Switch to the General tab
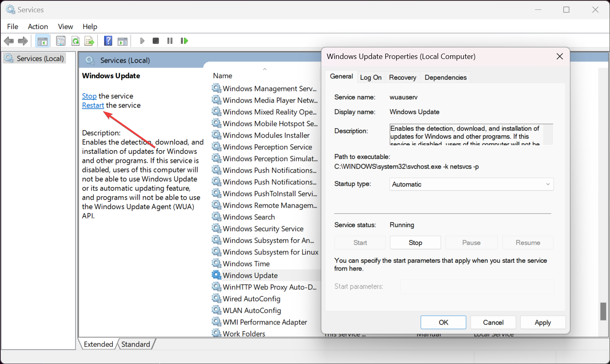610x364 pixels. [x=341, y=76]
